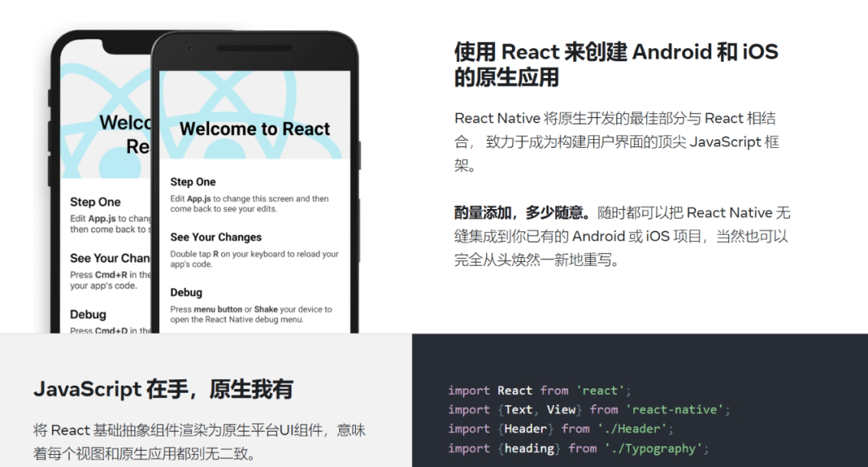Click 'Step One' heading on the back phone

(95, 202)
